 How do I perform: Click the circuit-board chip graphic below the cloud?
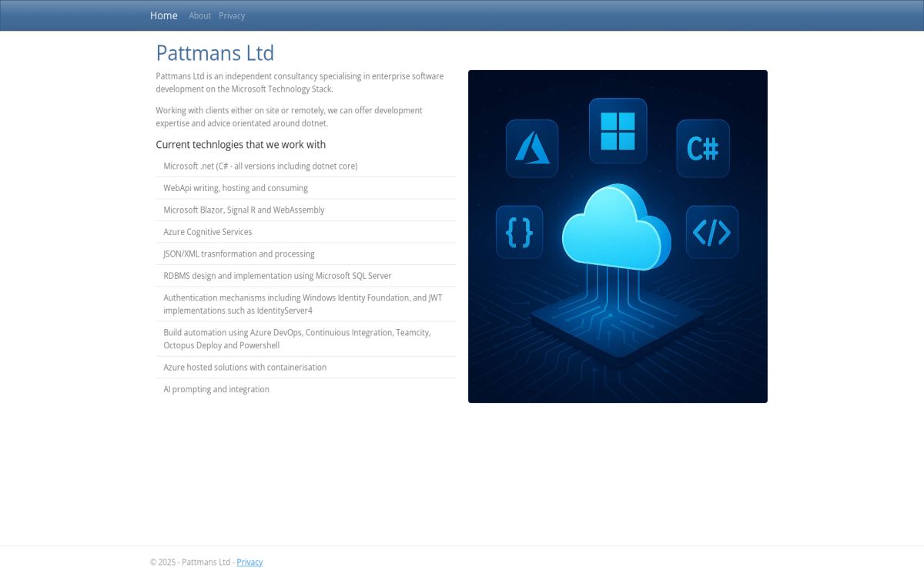pos(616,328)
